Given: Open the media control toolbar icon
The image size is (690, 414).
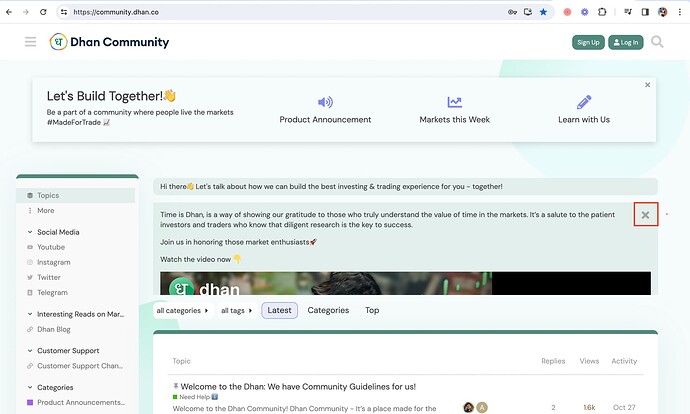Looking at the screenshot, I should (x=628, y=12).
